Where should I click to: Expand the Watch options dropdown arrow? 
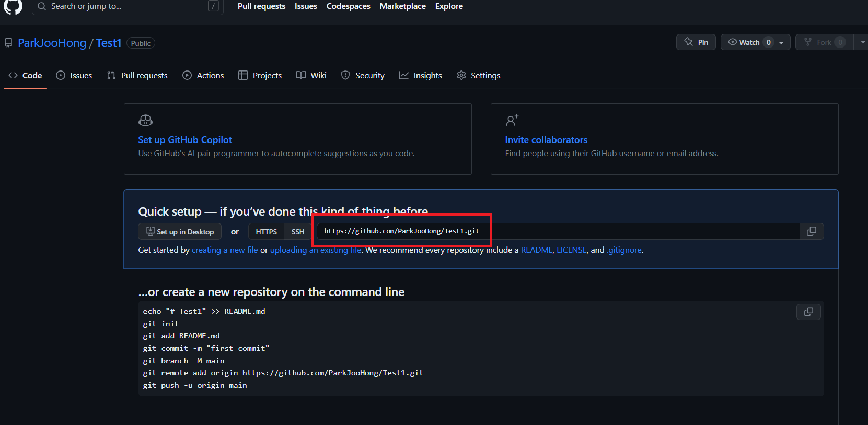click(781, 43)
